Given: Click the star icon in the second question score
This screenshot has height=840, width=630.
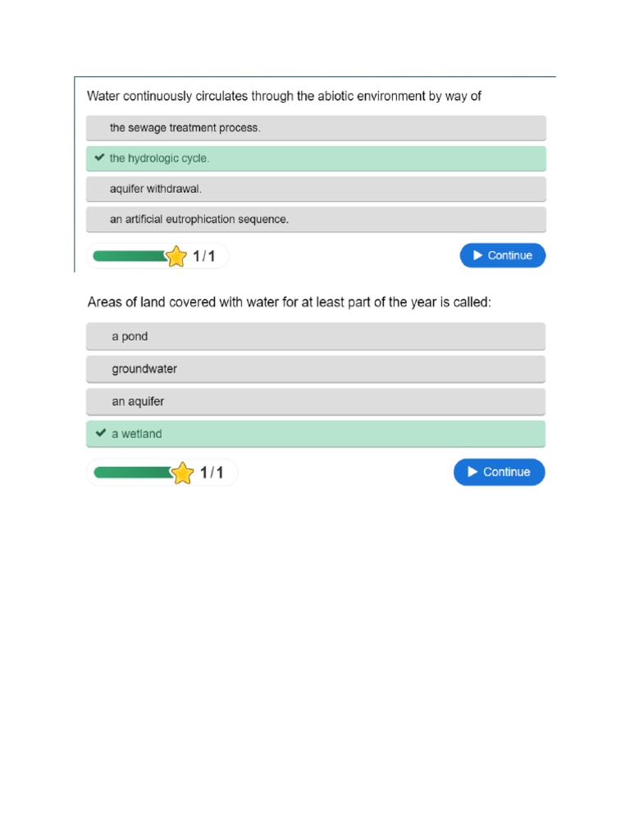Looking at the screenshot, I should [182, 472].
